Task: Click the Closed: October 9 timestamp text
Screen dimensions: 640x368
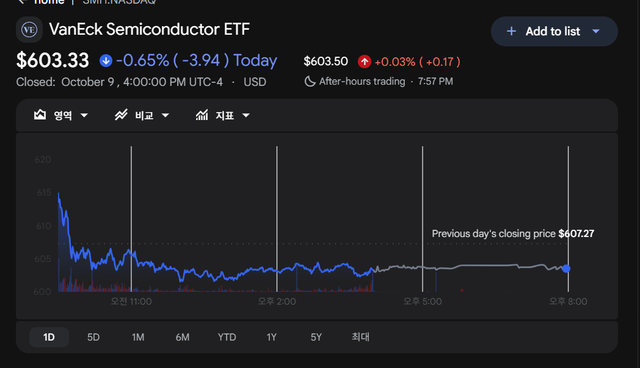Action: pos(120,82)
